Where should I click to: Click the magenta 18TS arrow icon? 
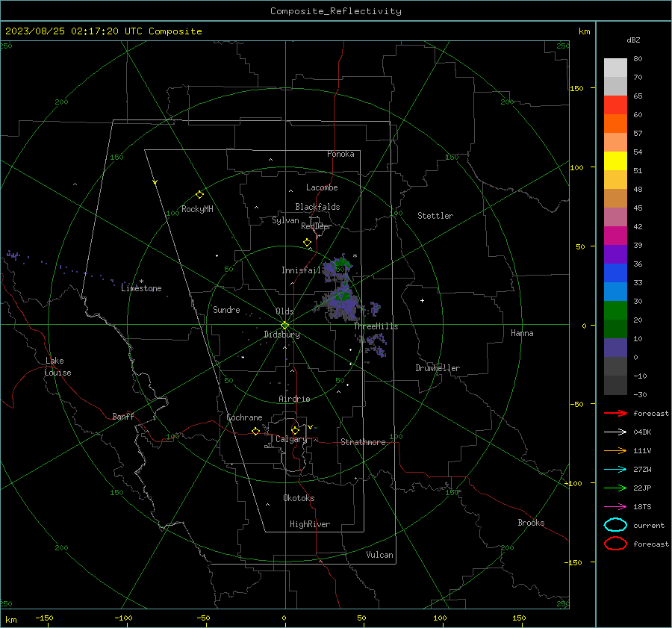point(615,507)
